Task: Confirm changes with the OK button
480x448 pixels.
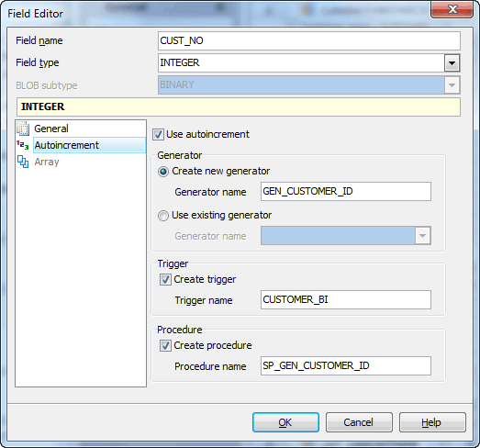Action: click(x=285, y=422)
